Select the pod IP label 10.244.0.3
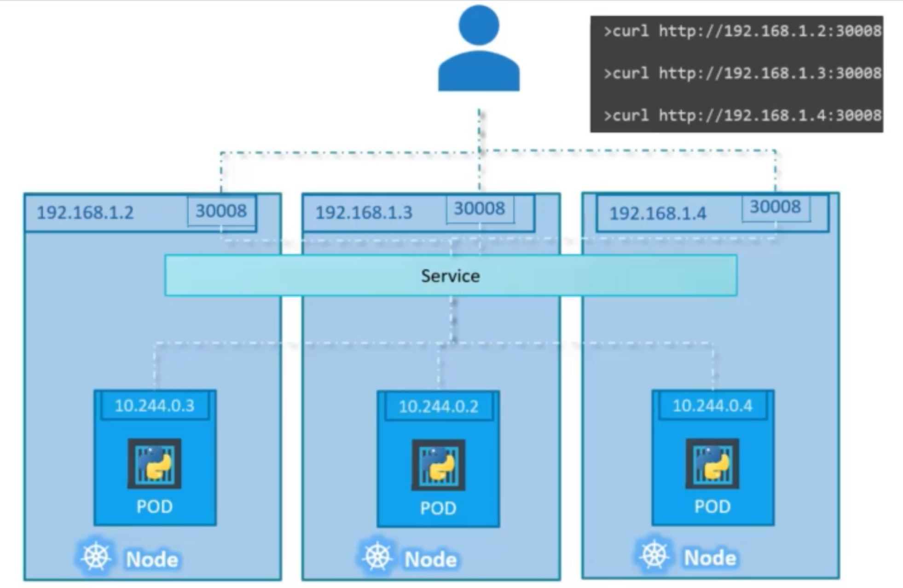Screen dimensions: 903x588 coord(155,407)
